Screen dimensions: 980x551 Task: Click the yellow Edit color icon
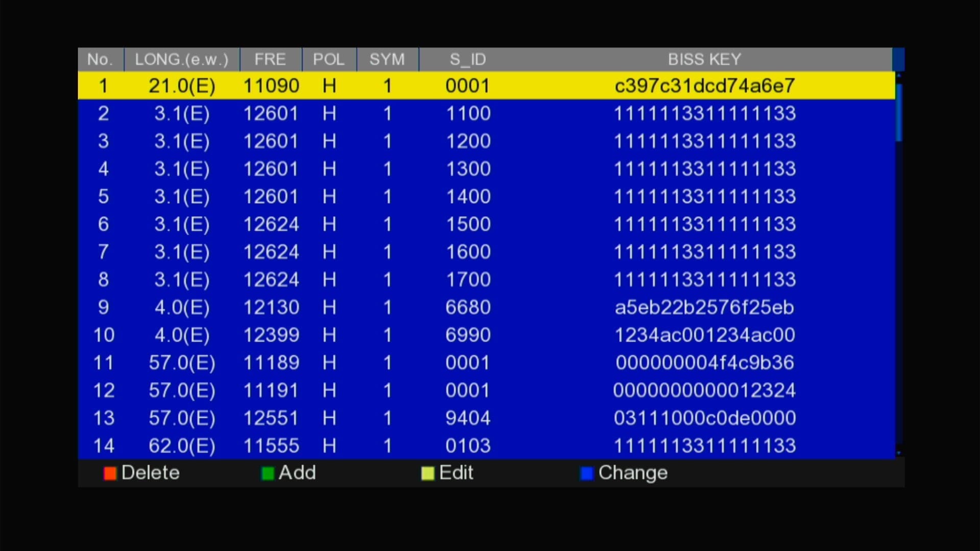pos(427,473)
